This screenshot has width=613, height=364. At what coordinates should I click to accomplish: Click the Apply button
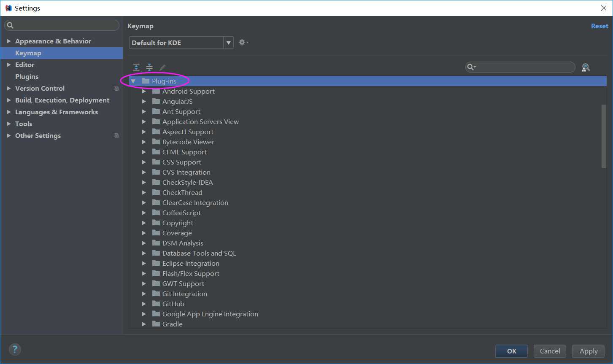point(589,351)
